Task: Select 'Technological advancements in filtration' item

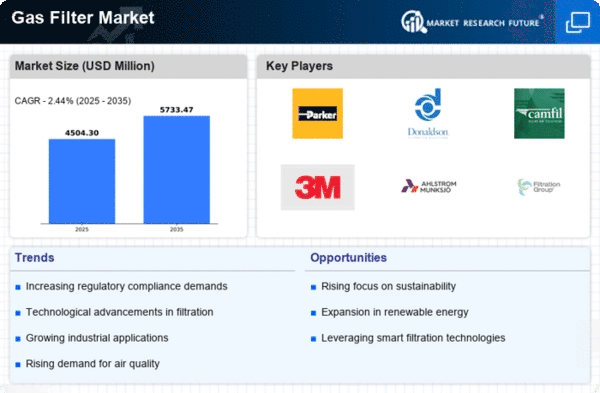Action: pos(119,312)
